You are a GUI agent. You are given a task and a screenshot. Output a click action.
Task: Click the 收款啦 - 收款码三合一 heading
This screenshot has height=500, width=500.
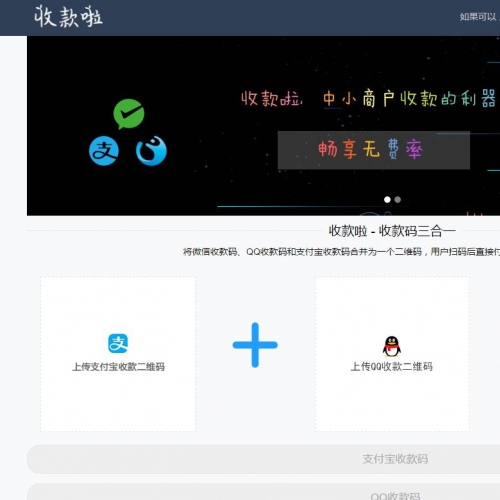pyautogui.click(x=392, y=231)
